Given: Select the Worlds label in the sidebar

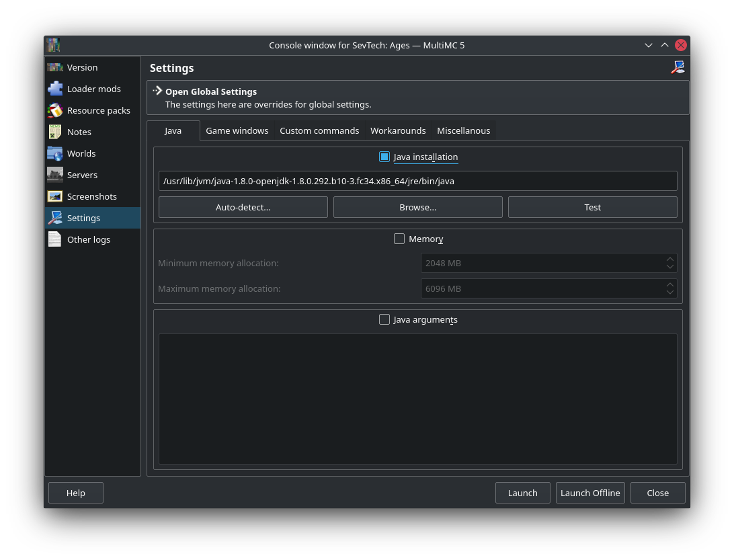Looking at the screenshot, I should (x=81, y=153).
